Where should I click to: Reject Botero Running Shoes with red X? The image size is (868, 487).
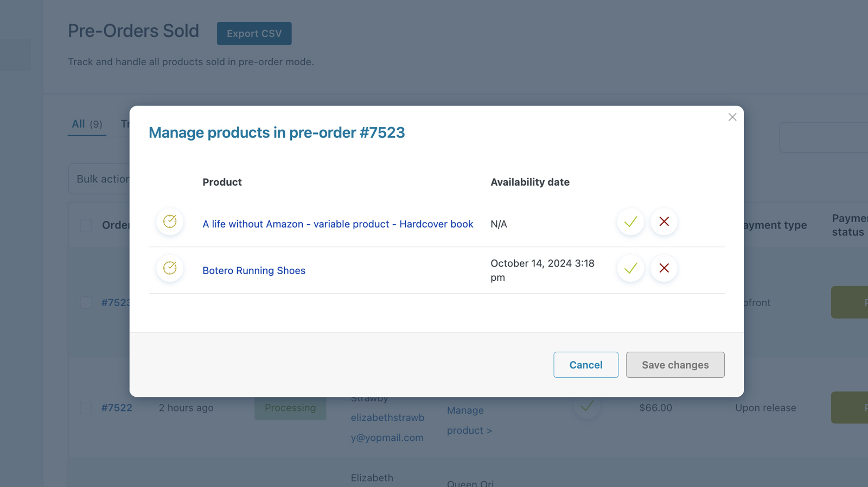point(664,268)
